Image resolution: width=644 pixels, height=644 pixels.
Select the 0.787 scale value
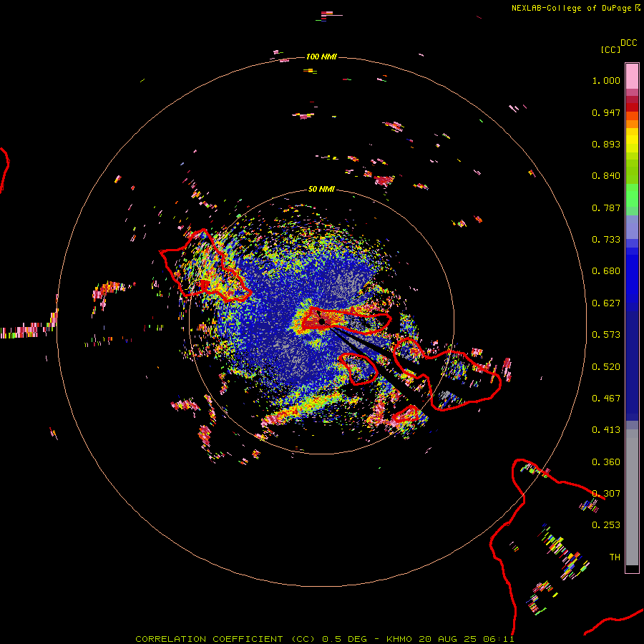[606, 208]
